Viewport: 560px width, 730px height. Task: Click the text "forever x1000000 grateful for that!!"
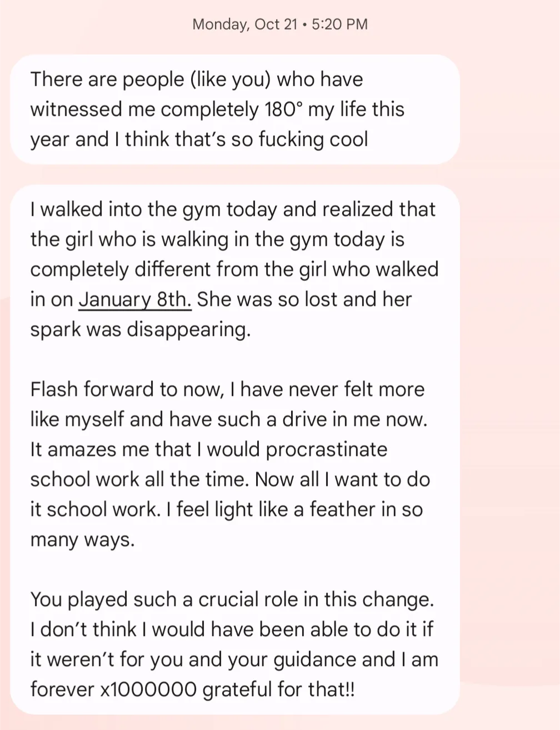(x=192, y=689)
